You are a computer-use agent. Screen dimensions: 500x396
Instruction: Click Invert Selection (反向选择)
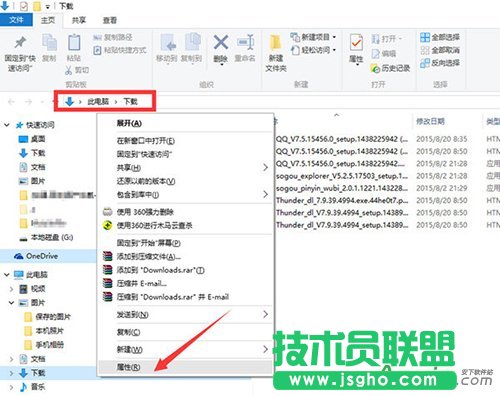tap(440, 63)
